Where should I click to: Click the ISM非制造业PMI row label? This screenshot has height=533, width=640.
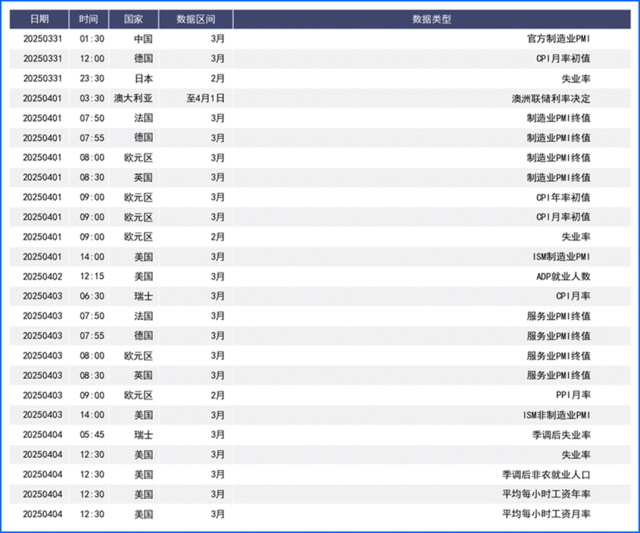point(557,415)
